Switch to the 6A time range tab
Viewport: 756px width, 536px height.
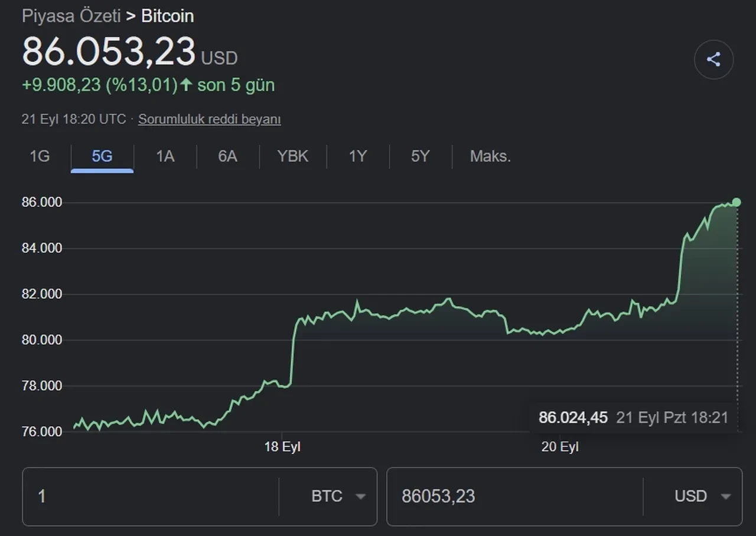[227, 156]
